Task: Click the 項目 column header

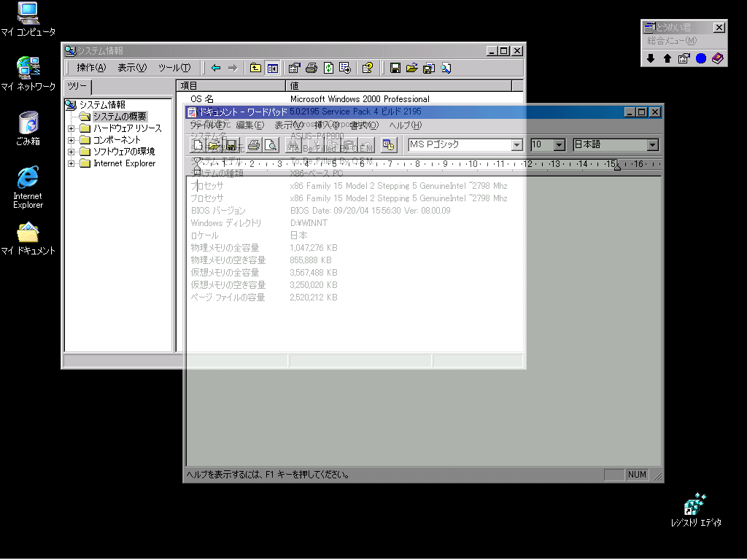Action: 231,86
